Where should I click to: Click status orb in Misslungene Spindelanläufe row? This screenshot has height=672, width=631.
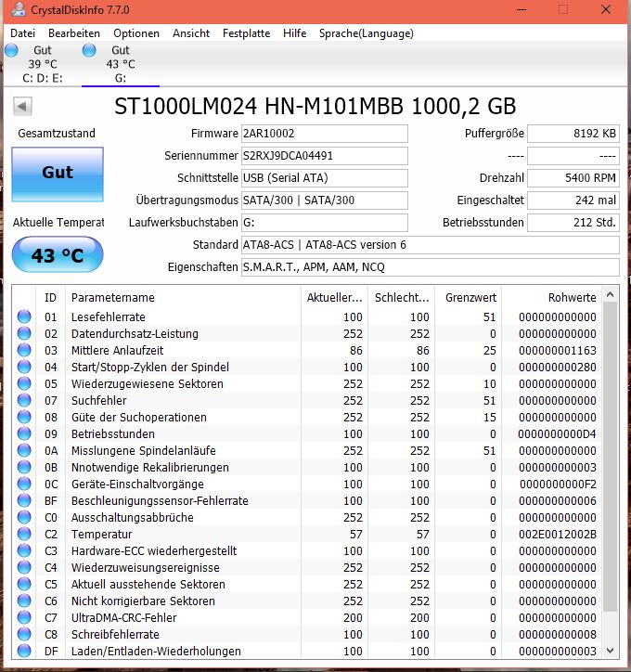(24, 450)
